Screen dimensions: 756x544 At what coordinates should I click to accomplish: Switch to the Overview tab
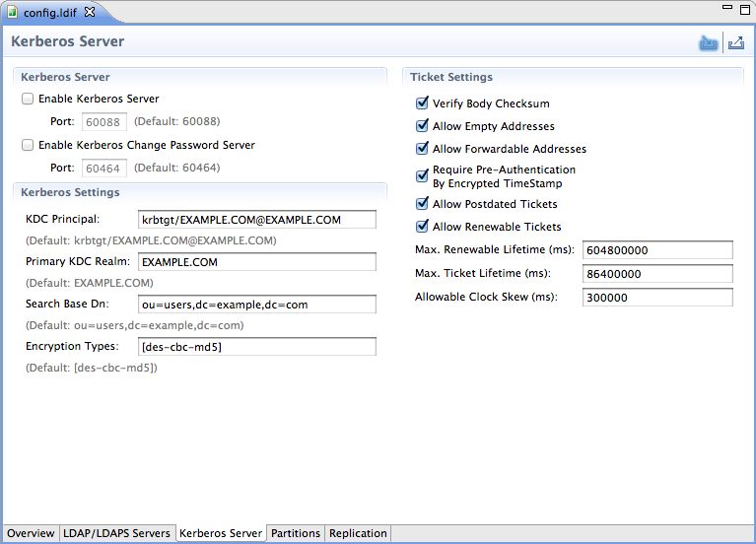click(31, 533)
